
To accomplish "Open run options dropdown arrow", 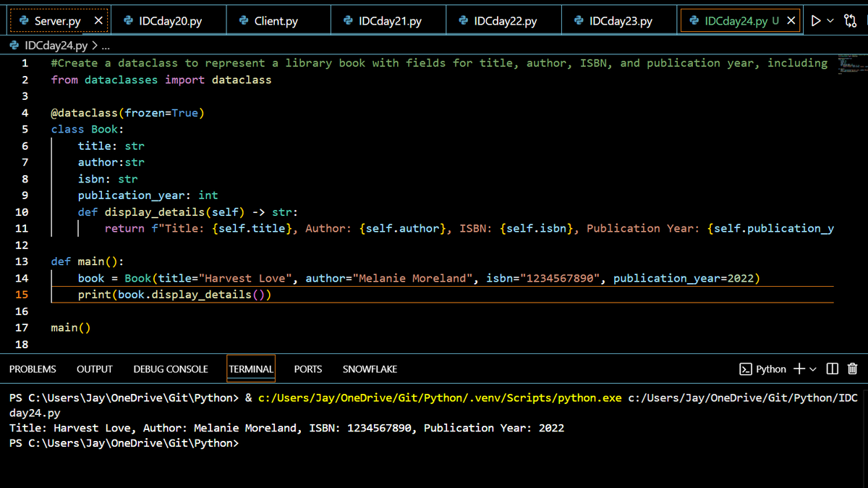I will pyautogui.click(x=830, y=21).
